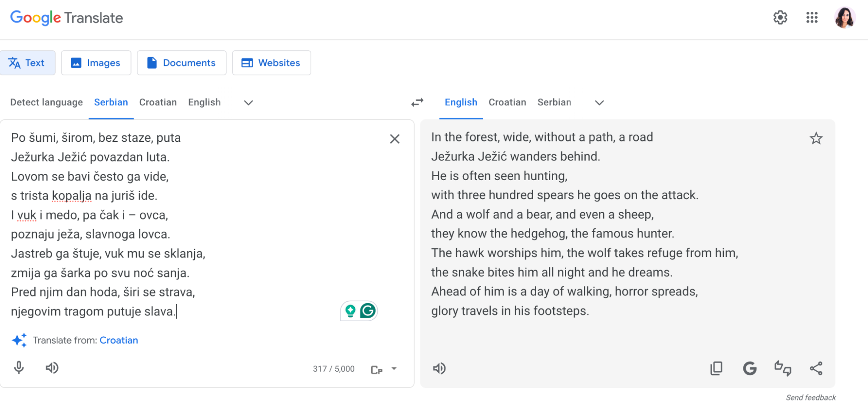Image resolution: width=868 pixels, height=420 pixels.
Task: Open the Google apps grid
Action: coord(812,18)
